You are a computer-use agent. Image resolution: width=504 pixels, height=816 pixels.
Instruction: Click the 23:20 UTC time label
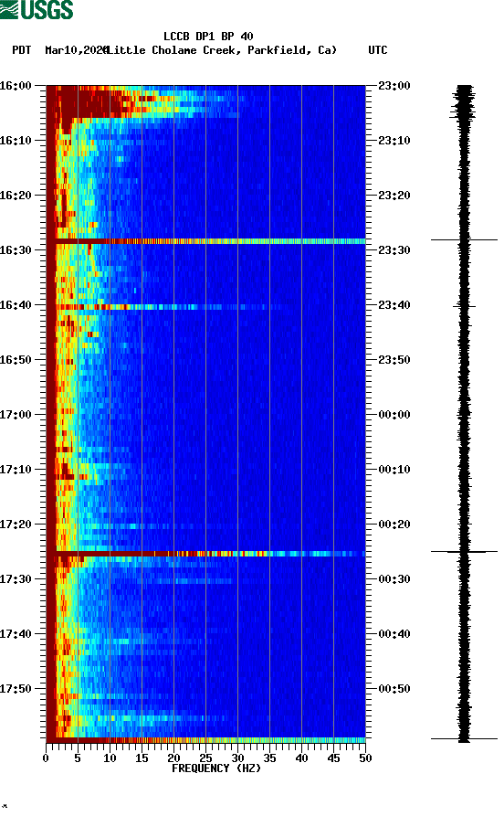(394, 196)
